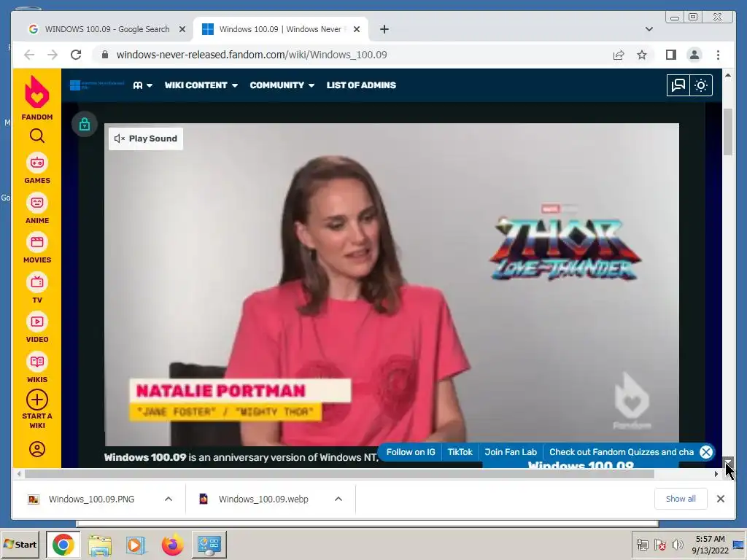Screen dimensions: 747x560
Task: Click the horizontal scroll left arrow
Action: tap(19, 474)
